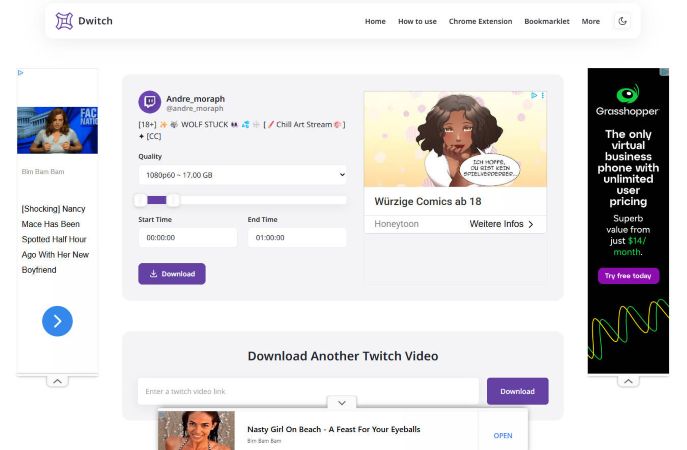Click blue arrow circle in left ad

[57, 321]
